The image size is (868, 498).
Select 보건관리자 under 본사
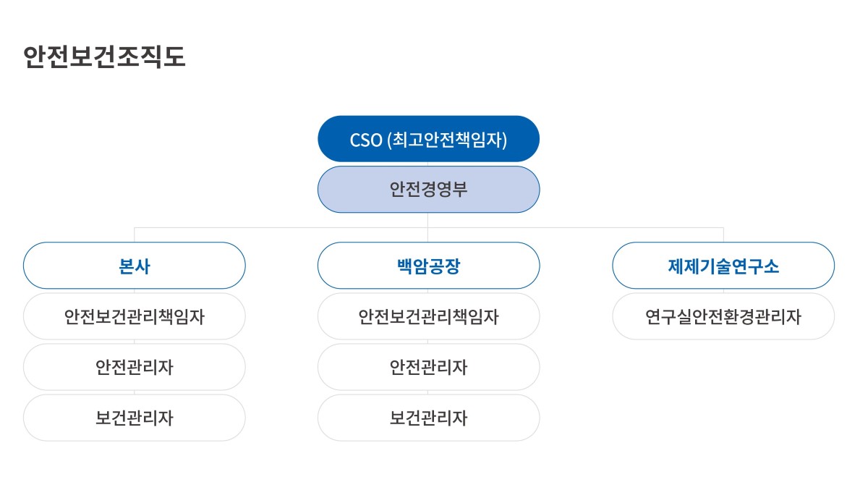135,418
